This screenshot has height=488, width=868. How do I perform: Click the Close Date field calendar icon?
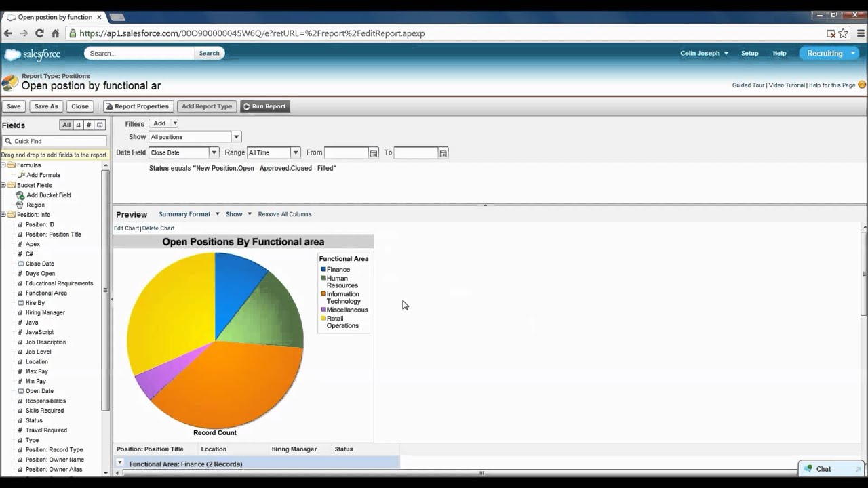tap(20, 264)
